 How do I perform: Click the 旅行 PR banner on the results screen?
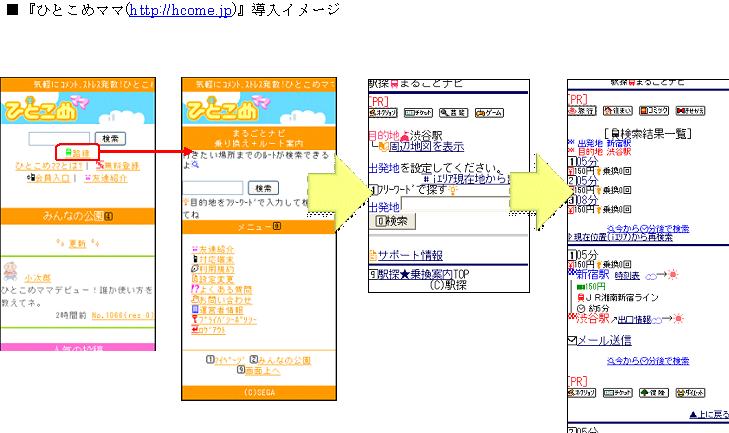[582, 111]
